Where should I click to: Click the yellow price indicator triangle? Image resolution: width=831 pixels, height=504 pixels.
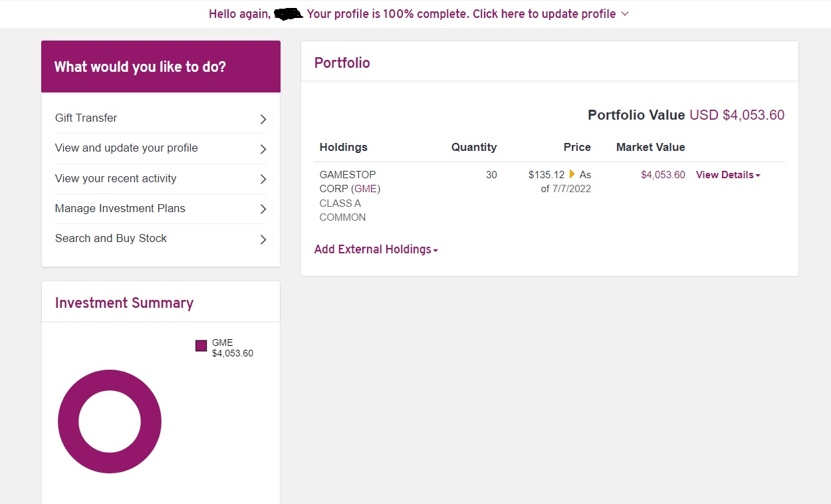(x=572, y=174)
